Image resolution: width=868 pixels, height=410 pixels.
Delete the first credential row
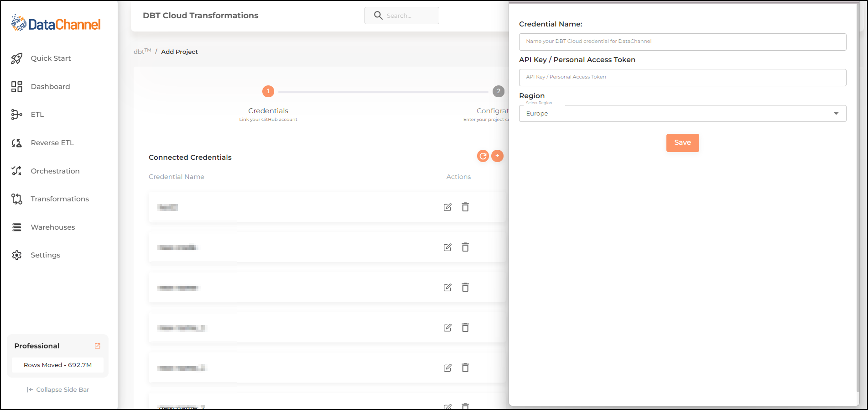[465, 207]
